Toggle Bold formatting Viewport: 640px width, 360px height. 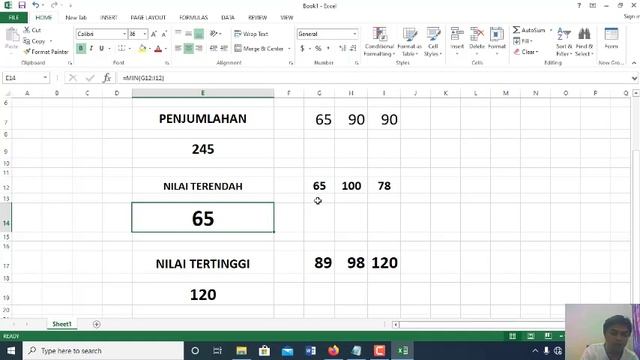tap(81, 49)
